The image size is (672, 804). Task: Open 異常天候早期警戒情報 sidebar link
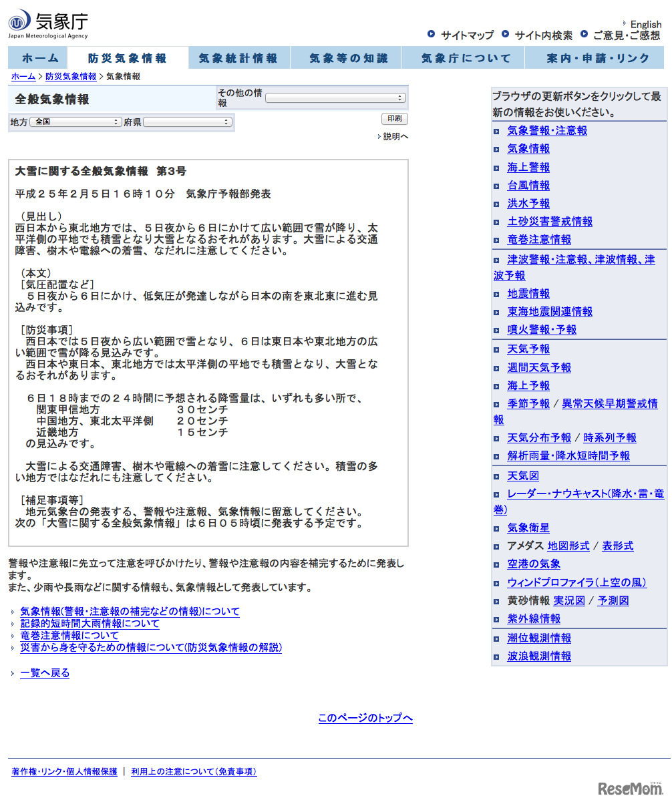[576, 412]
